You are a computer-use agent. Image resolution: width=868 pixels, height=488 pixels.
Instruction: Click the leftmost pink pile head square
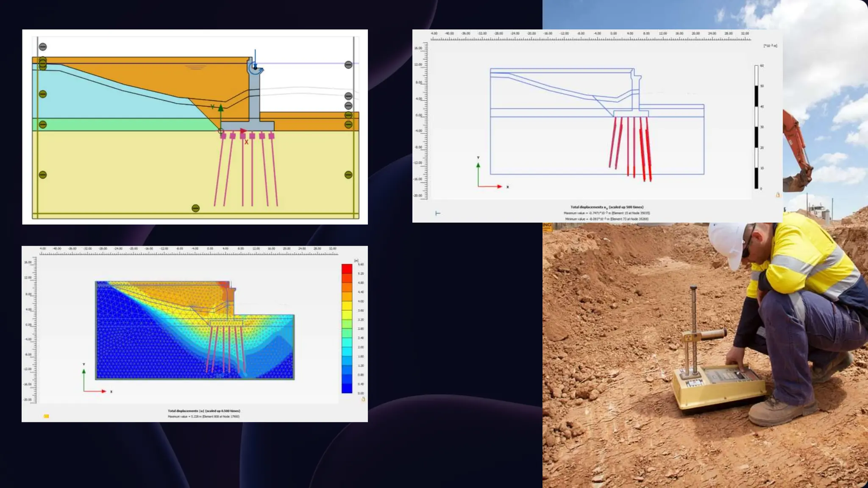click(223, 136)
